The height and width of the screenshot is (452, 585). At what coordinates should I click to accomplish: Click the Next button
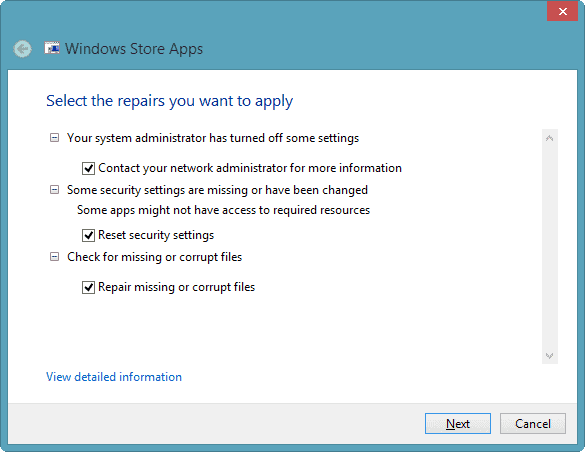458,424
